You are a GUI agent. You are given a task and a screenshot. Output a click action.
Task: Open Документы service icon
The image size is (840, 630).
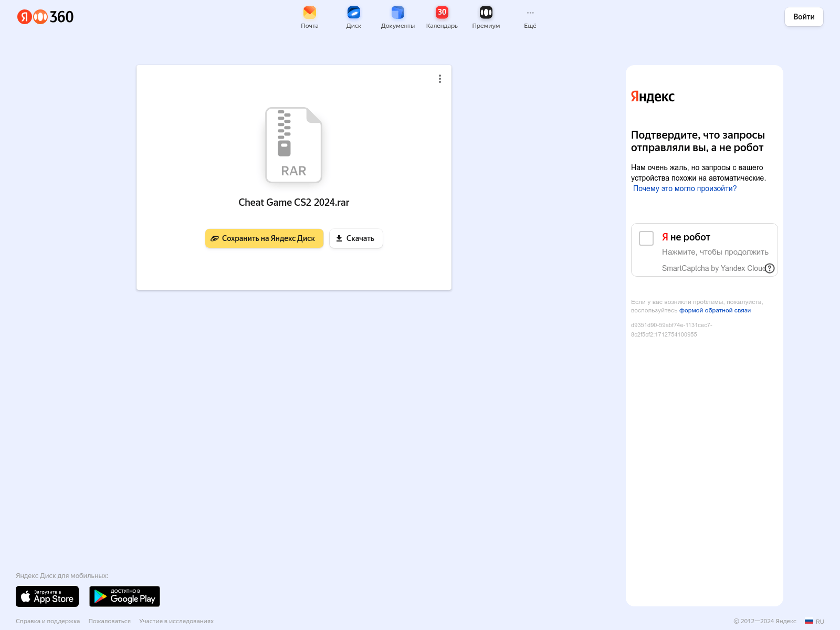(398, 17)
